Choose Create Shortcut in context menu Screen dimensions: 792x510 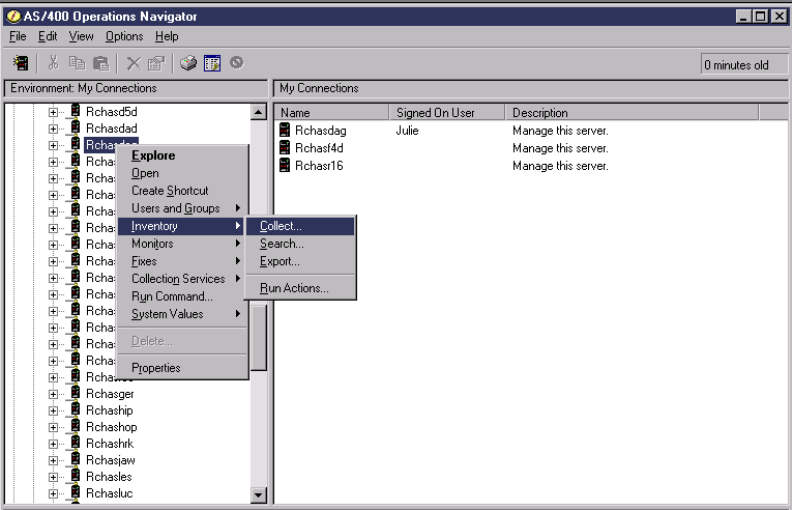[x=182, y=191]
